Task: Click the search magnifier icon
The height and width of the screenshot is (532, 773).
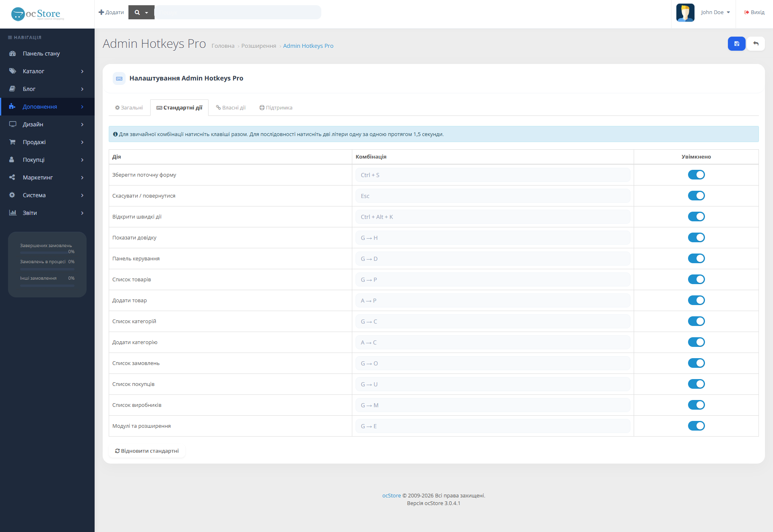Action: tap(137, 12)
